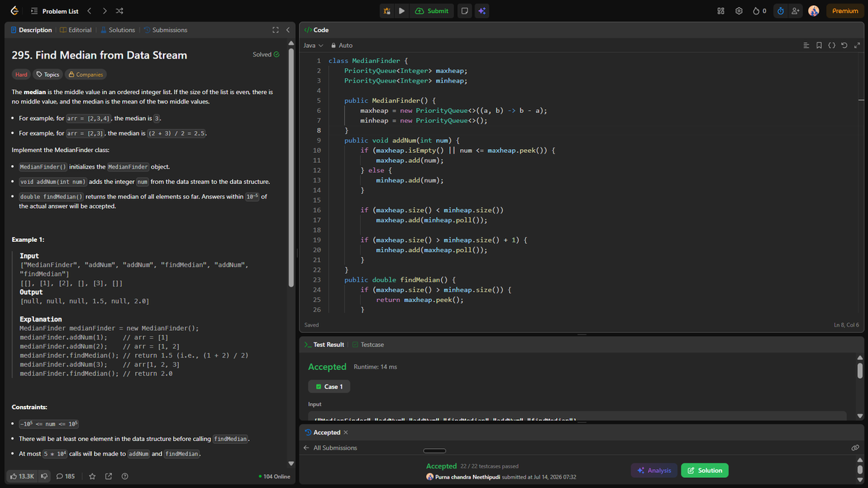This screenshot has width=868, height=488.
Task: Open the Java language dropdown
Action: point(312,46)
